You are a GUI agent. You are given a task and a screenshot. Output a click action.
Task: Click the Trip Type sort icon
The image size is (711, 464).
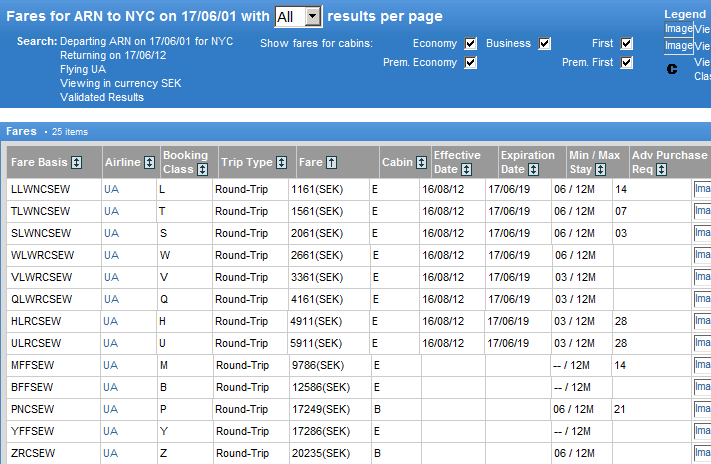pyautogui.click(x=283, y=163)
